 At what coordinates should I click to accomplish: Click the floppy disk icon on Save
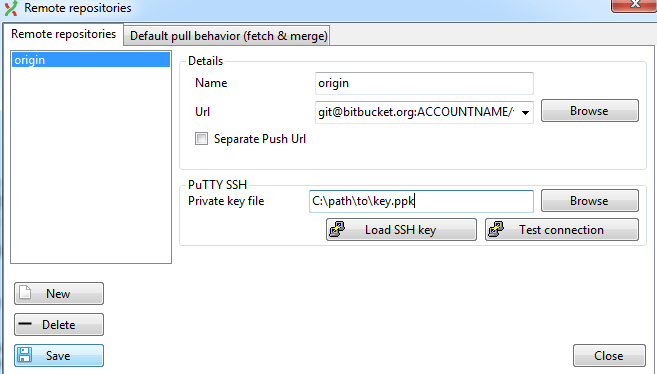[x=24, y=355]
